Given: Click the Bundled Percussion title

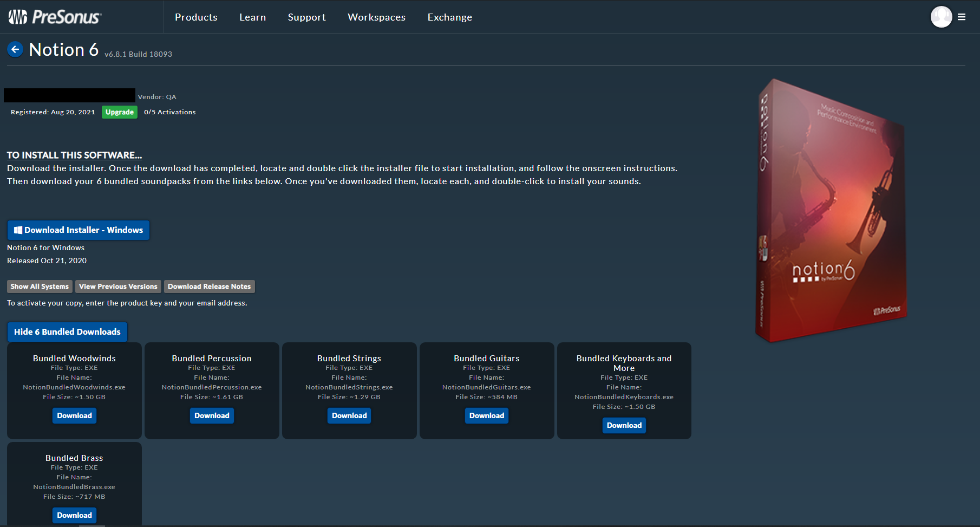Looking at the screenshot, I should [212, 359].
